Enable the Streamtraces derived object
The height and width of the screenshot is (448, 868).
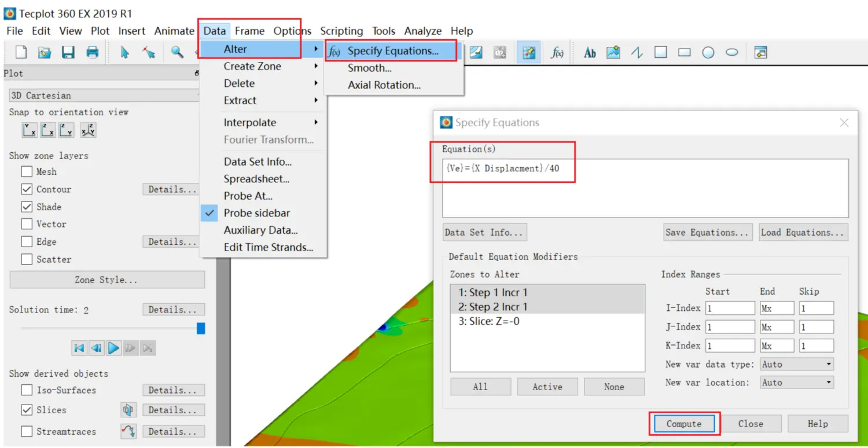click(27, 431)
